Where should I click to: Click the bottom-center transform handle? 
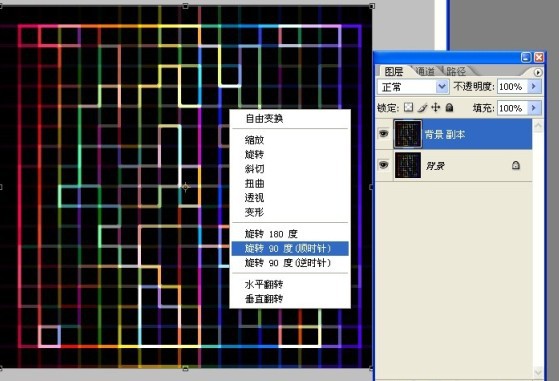click(x=185, y=369)
